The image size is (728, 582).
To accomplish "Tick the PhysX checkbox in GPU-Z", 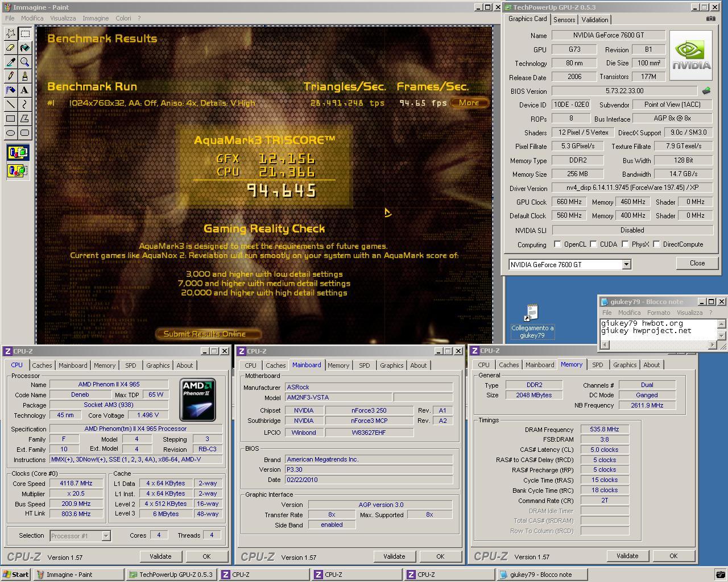I will pyautogui.click(x=625, y=244).
